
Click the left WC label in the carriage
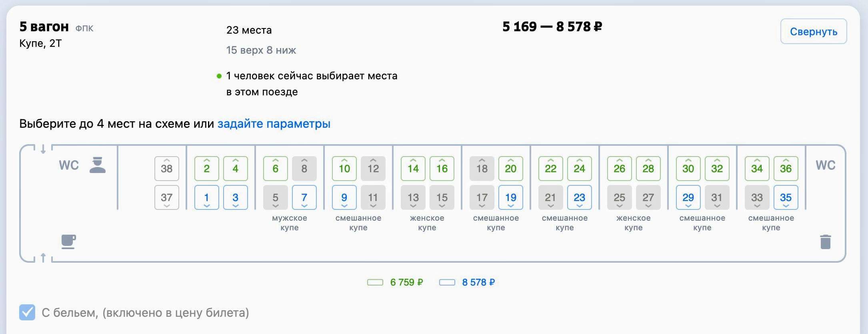coord(69,165)
